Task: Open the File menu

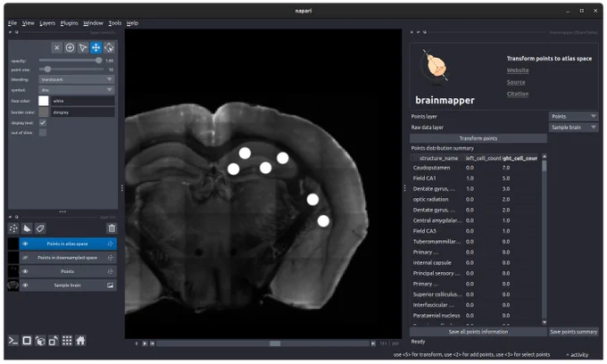Action: coord(12,23)
